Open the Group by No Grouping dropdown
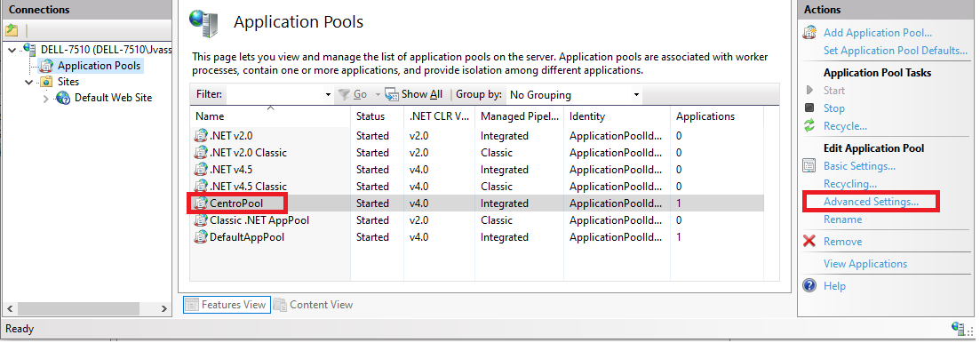Screen dimensions: 980x343 tap(573, 95)
